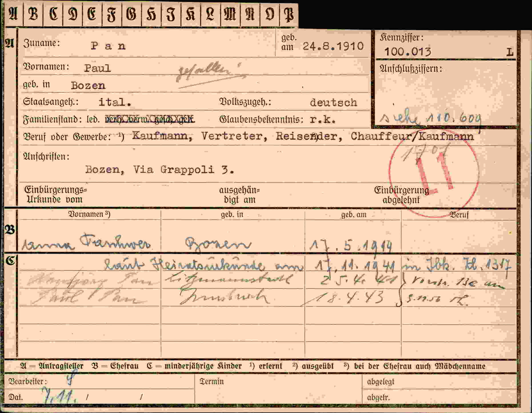The image size is (532, 413).
Task: Click the 'geb. am' column header
Action: point(354,215)
